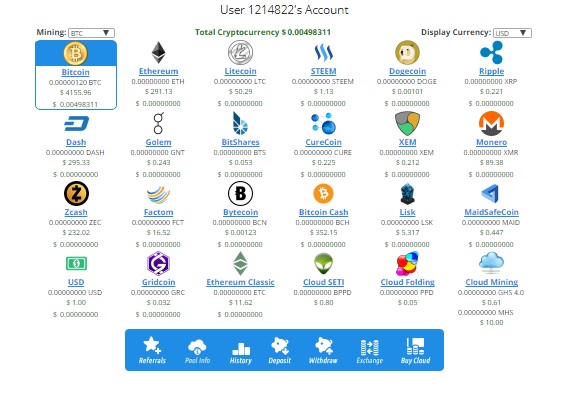
Task: Click the Litecoin silver coin icon
Action: click(x=241, y=52)
